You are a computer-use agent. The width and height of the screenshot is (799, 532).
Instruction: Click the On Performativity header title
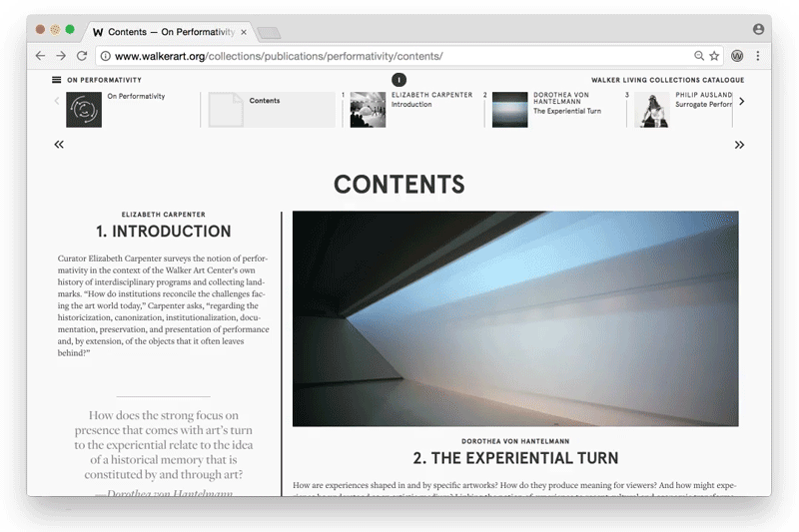pyautogui.click(x=105, y=80)
